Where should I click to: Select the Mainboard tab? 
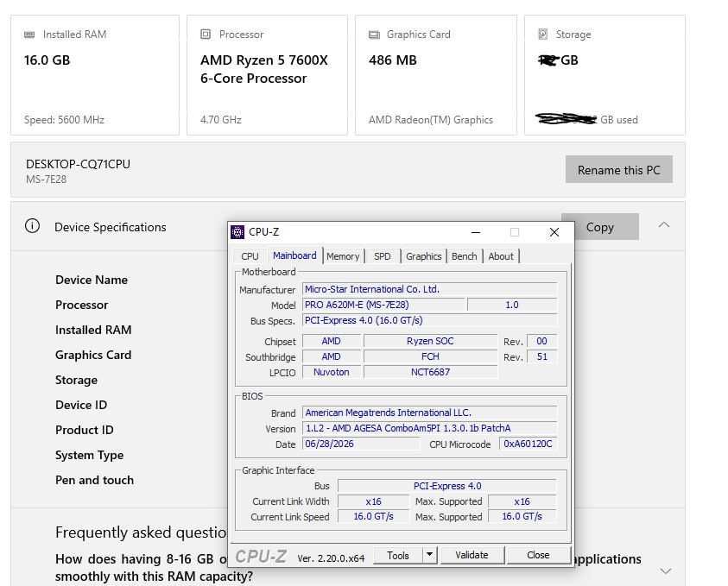[x=294, y=255]
